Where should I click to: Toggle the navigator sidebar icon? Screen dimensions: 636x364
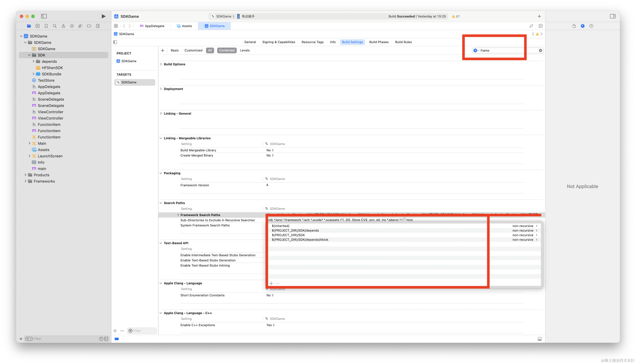pyautogui.click(x=44, y=16)
